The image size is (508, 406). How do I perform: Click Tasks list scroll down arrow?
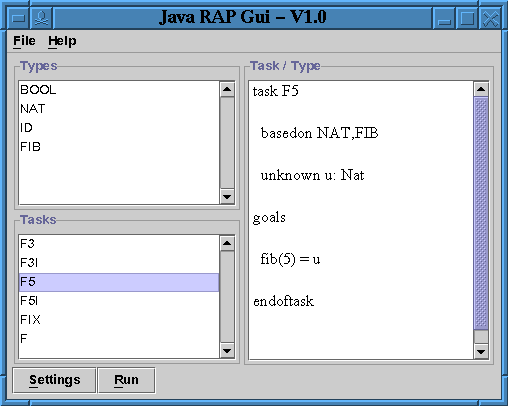[227, 351]
